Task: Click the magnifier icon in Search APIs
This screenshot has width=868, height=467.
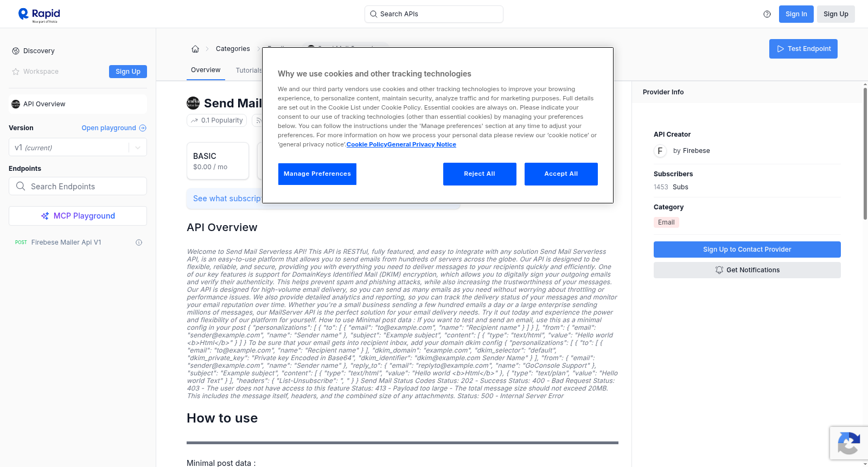Action: click(x=374, y=14)
